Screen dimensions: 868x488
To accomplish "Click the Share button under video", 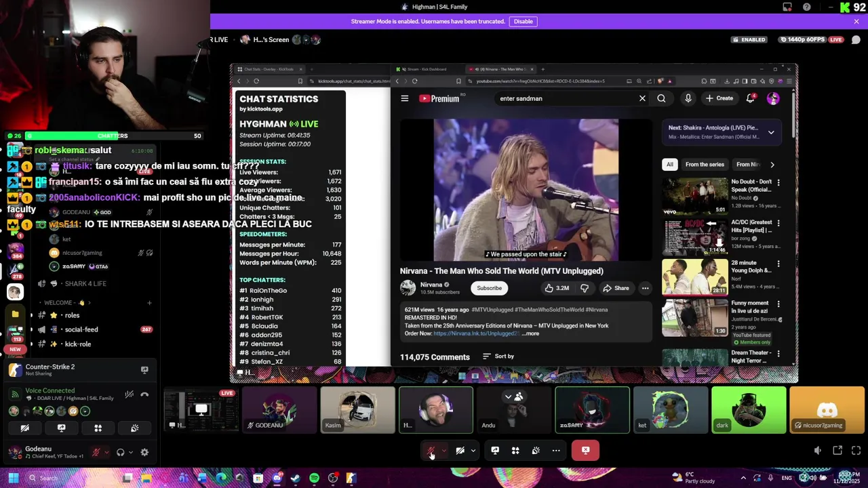I will (x=616, y=288).
